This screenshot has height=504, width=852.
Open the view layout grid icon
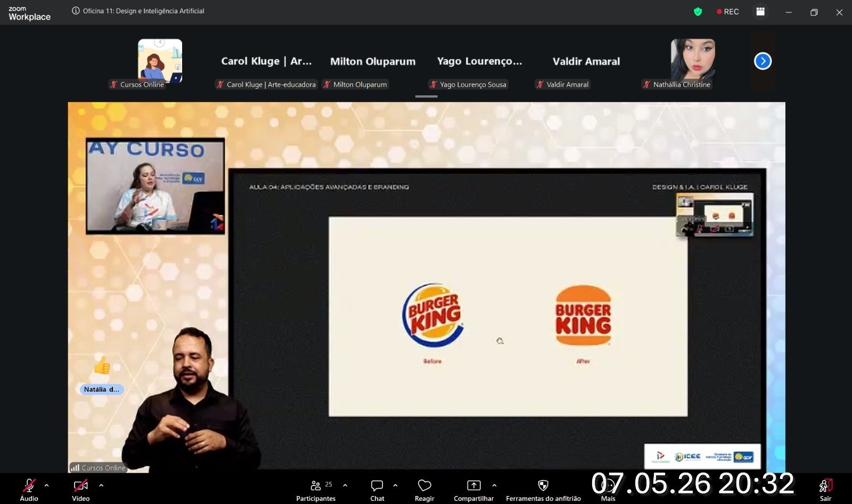760,12
